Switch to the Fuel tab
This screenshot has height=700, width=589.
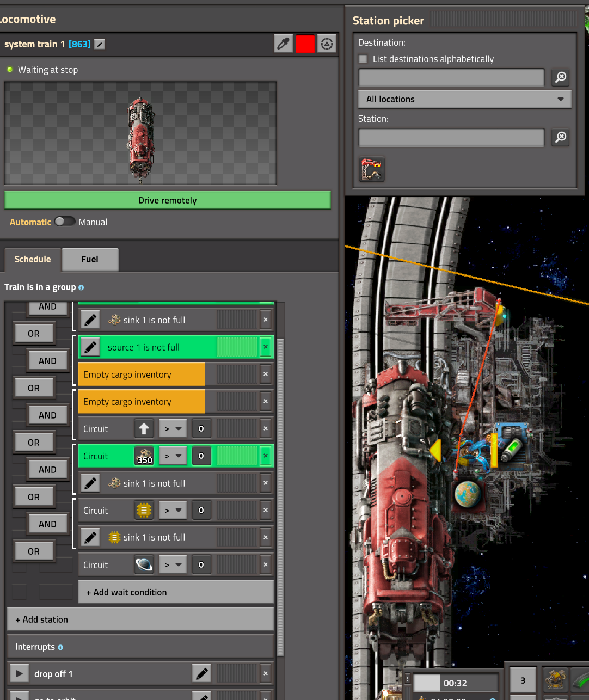(x=90, y=259)
